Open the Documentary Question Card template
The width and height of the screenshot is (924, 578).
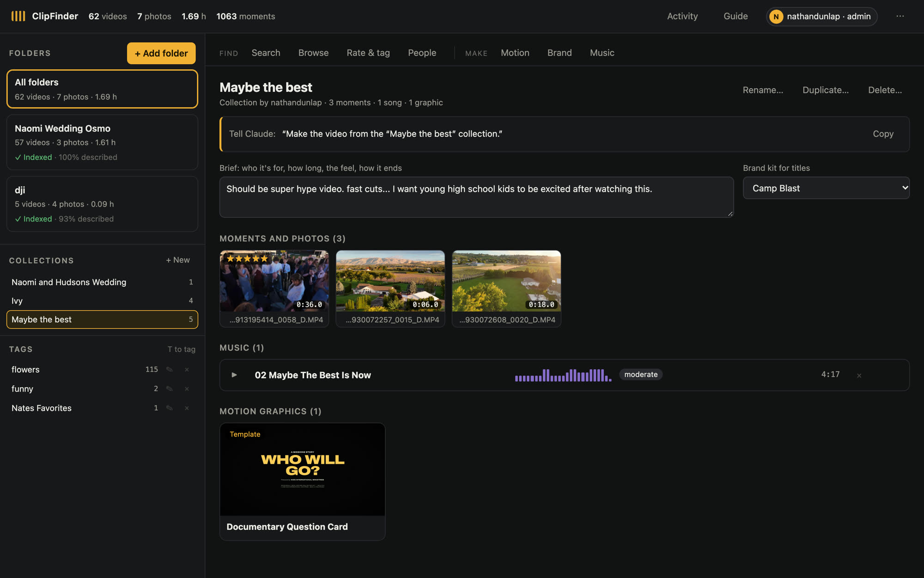(302, 481)
